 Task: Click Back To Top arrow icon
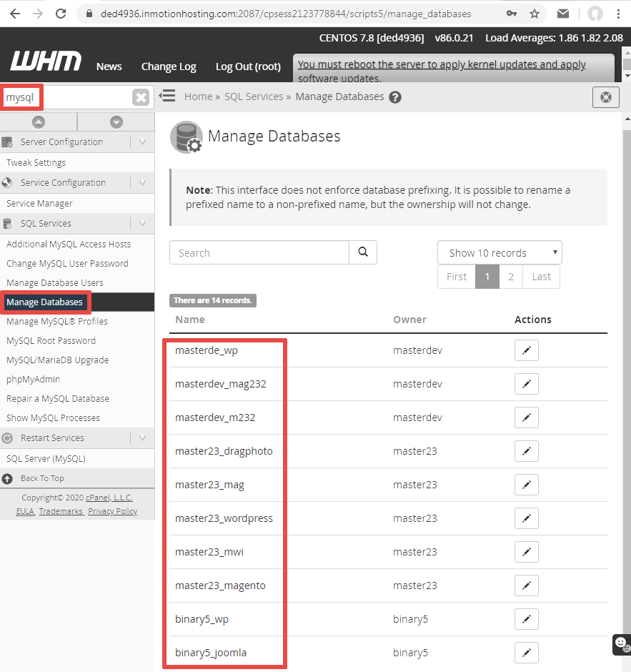coord(7,478)
